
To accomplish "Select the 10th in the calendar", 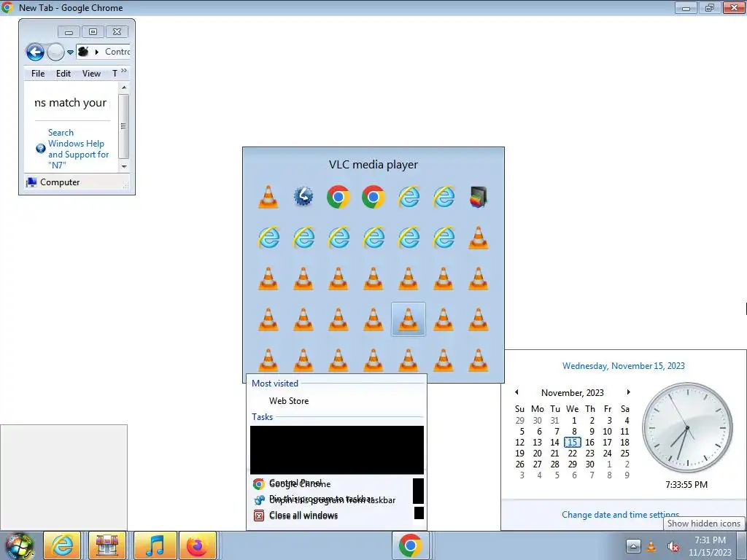I will (608, 432).
